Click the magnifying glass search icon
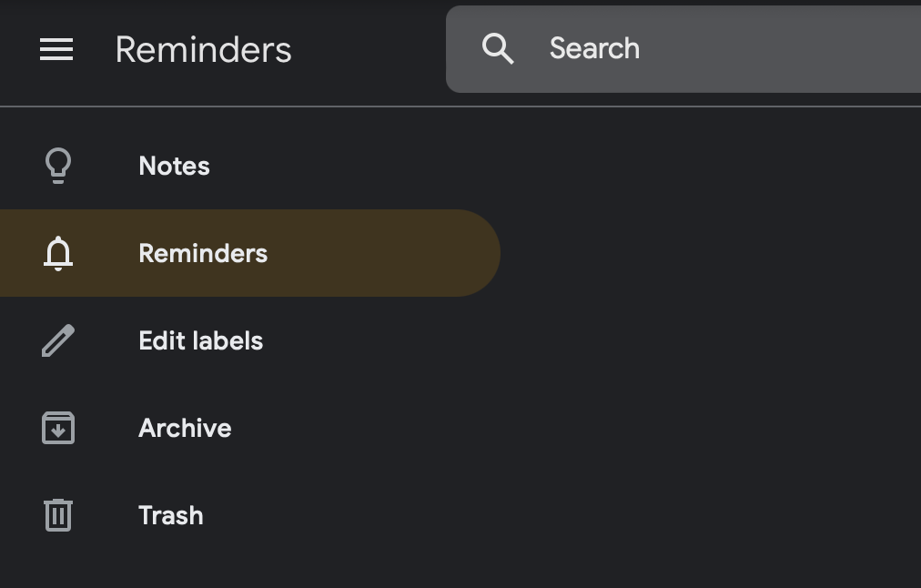 498,49
